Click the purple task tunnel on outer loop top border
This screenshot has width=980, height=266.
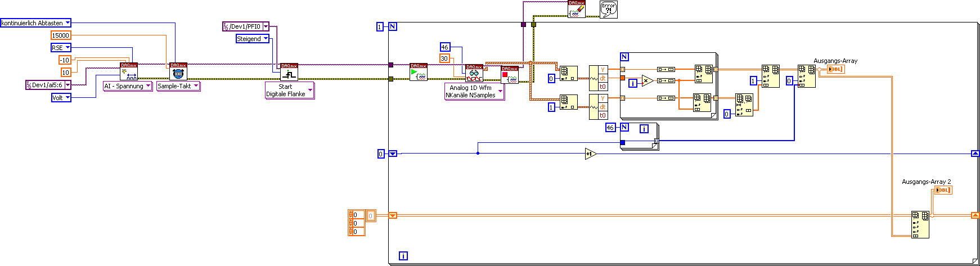tap(523, 24)
